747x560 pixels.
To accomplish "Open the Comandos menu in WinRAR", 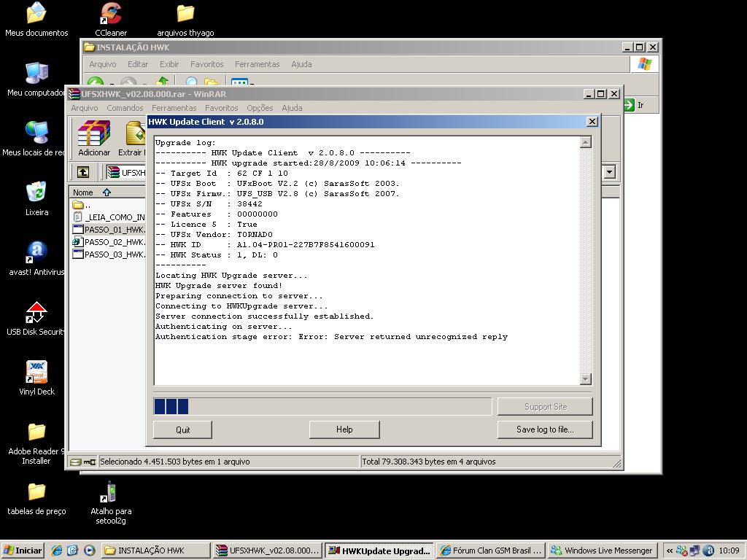I will coord(125,108).
